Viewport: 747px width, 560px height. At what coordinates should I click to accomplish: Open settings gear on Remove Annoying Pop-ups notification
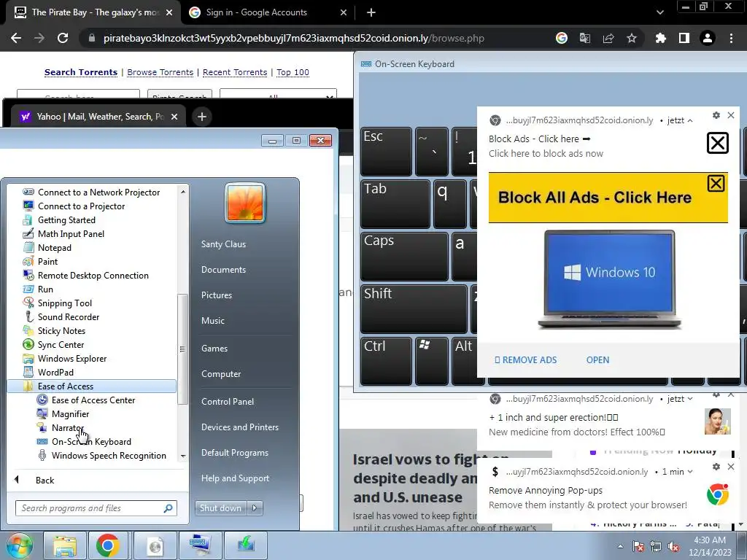[716, 467]
